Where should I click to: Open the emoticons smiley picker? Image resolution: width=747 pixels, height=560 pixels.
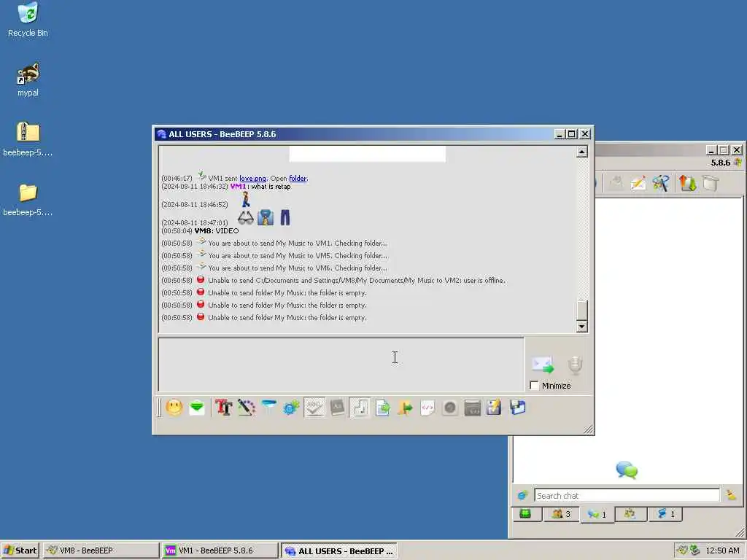pyautogui.click(x=174, y=408)
